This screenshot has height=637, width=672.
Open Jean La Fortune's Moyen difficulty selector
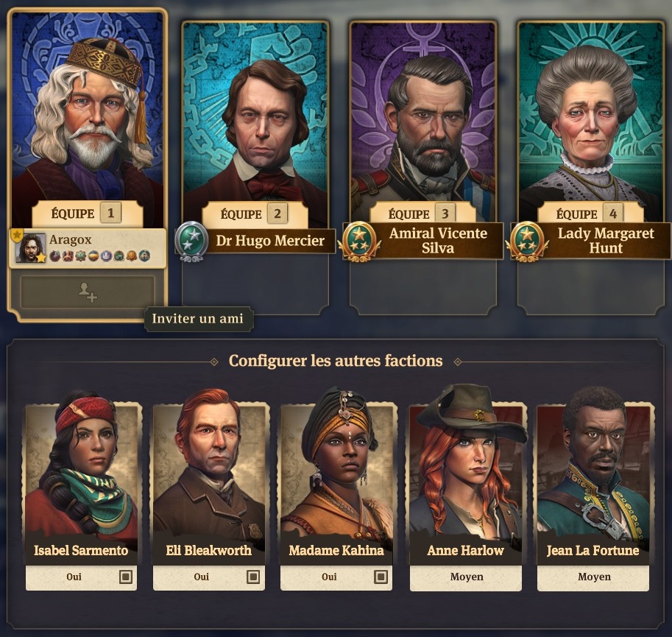593,577
